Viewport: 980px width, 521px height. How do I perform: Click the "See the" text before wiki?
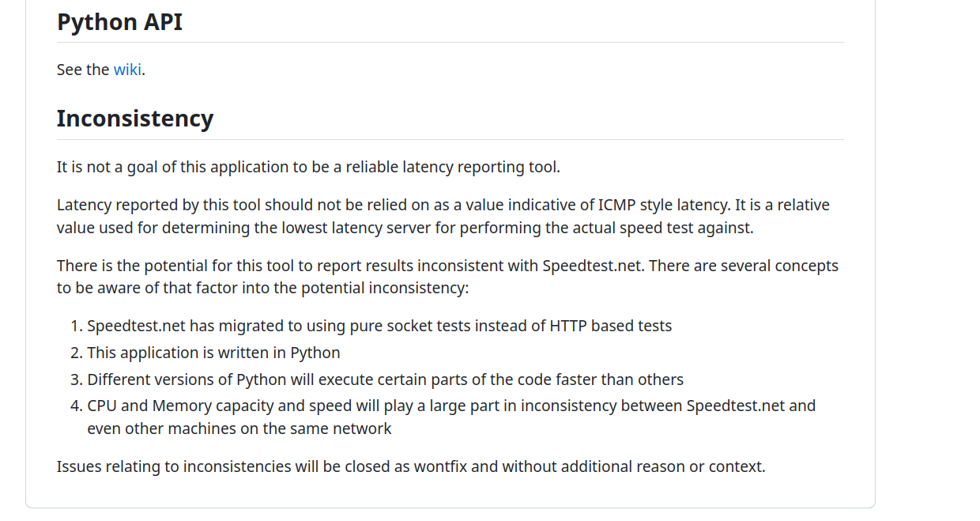point(83,70)
